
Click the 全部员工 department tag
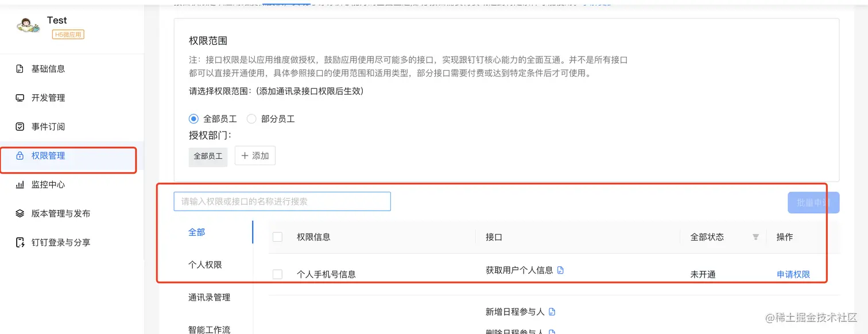coord(208,156)
